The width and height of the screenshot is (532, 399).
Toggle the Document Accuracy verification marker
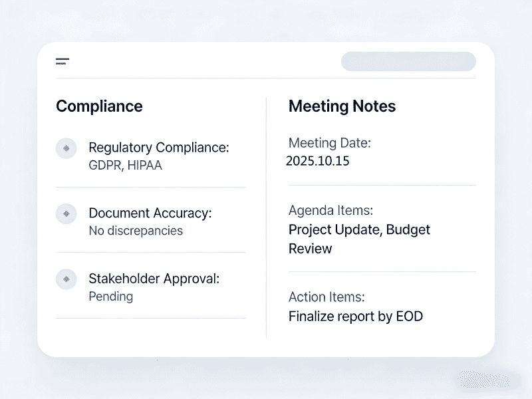point(66,214)
